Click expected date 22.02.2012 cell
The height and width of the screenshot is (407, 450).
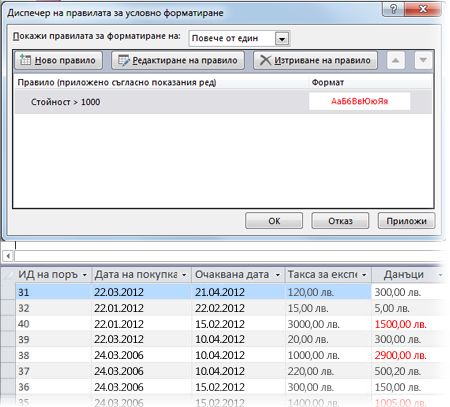point(238,308)
